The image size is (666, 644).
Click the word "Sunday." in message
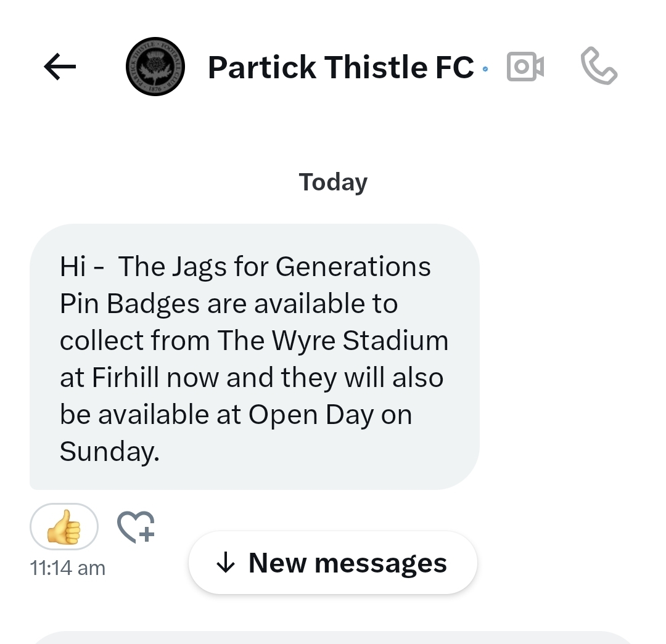pos(110,452)
